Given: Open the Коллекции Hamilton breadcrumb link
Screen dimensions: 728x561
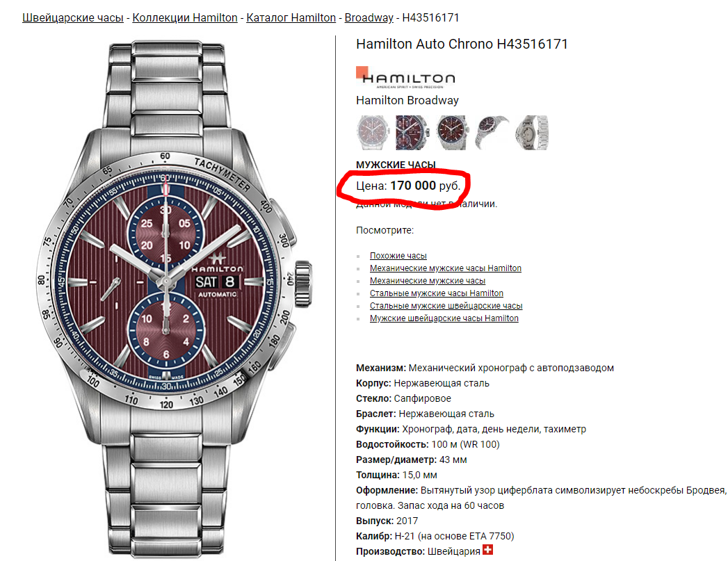Looking at the screenshot, I should click(185, 17).
